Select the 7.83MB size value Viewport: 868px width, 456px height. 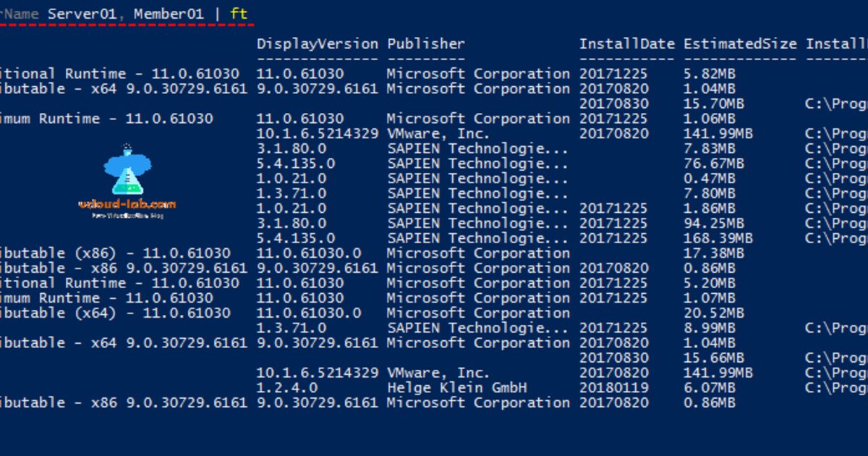tap(709, 148)
